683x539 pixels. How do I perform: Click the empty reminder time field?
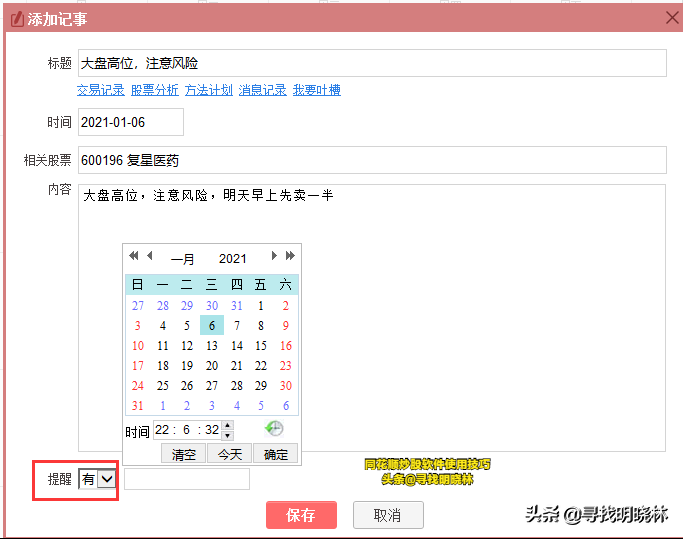pos(187,479)
